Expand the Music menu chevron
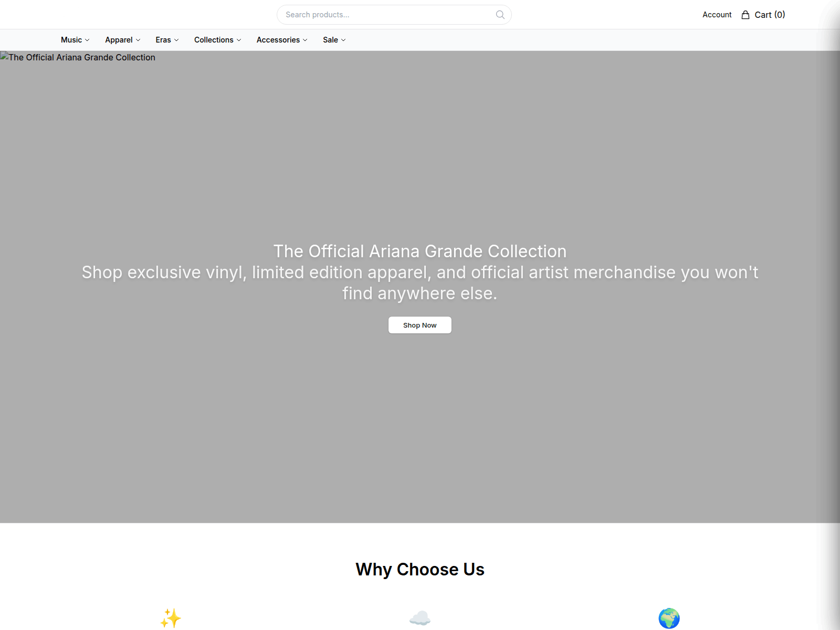The height and width of the screenshot is (630, 840). [87, 40]
